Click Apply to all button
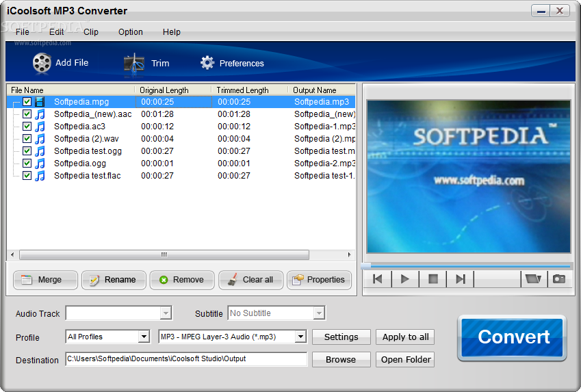This screenshot has height=392, width=581. pos(405,337)
